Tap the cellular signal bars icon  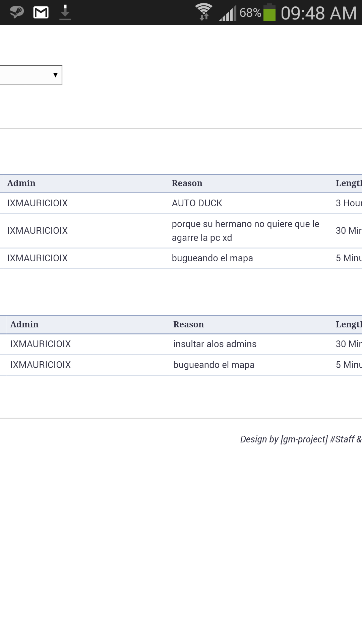point(228,13)
